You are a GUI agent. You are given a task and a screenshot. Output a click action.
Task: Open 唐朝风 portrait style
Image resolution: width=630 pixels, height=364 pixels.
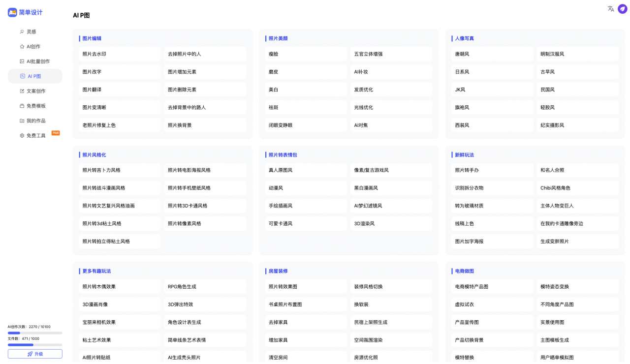point(492,54)
